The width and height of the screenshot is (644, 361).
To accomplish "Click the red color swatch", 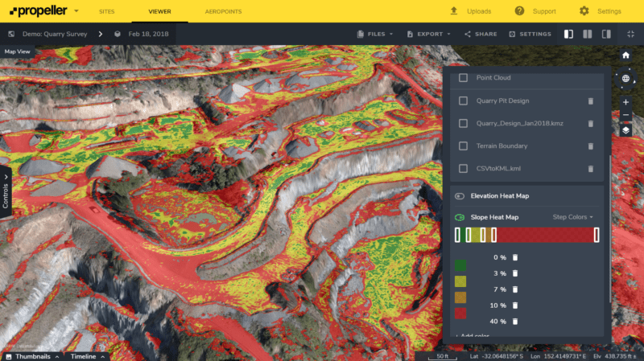I will [x=460, y=314].
